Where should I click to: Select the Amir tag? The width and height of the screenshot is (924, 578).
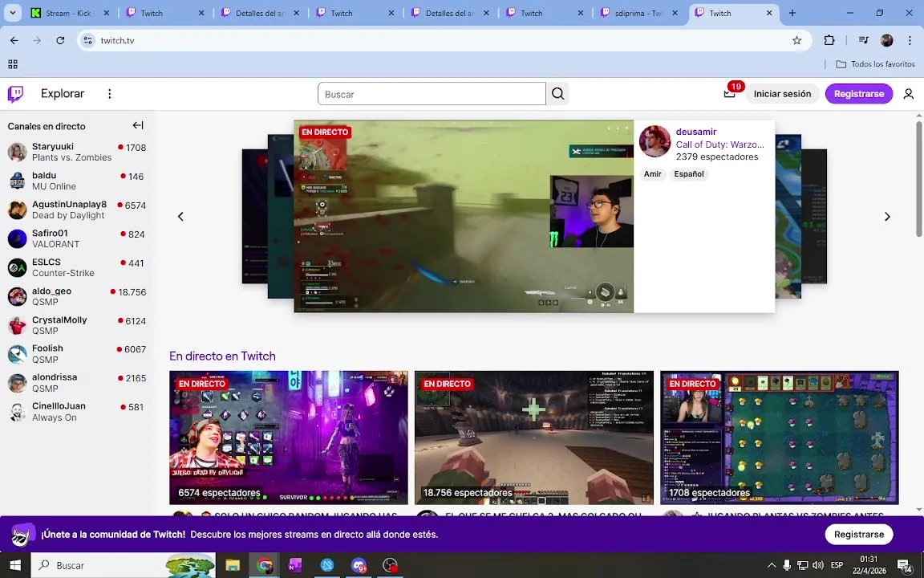coord(652,174)
